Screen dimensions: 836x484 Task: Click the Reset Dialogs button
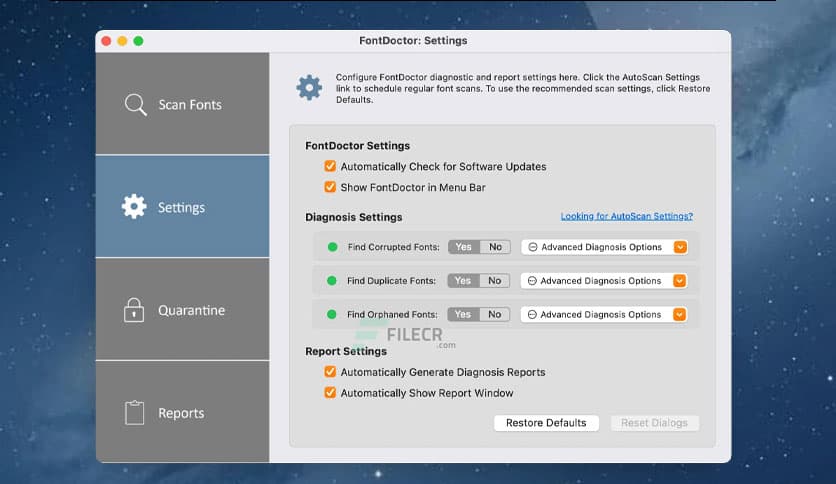[654, 423]
